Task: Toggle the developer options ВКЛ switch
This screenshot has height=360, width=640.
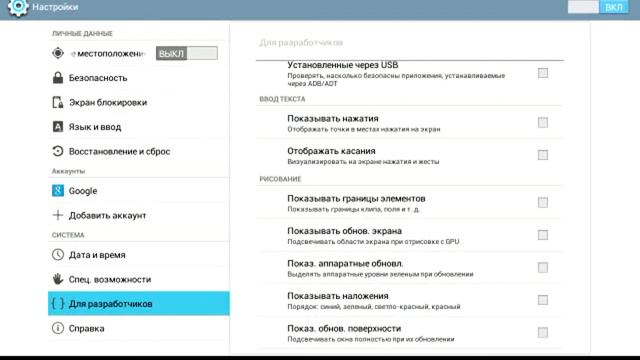Action: pos(598,7)
